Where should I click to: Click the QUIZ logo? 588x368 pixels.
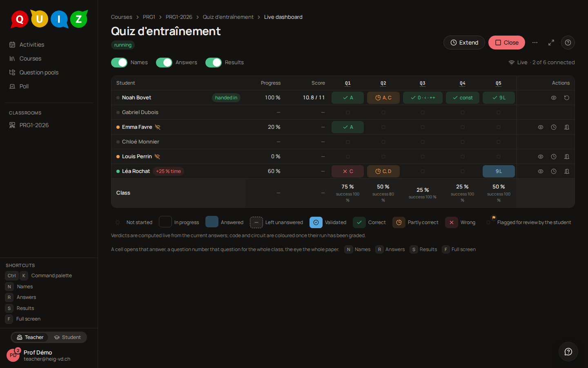click(49, 19)
